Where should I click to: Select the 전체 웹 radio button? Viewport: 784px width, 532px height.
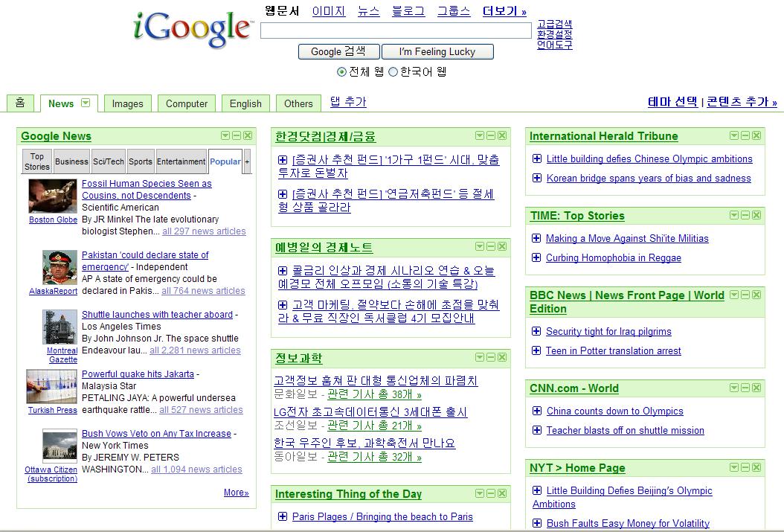[x=341, y=72]
